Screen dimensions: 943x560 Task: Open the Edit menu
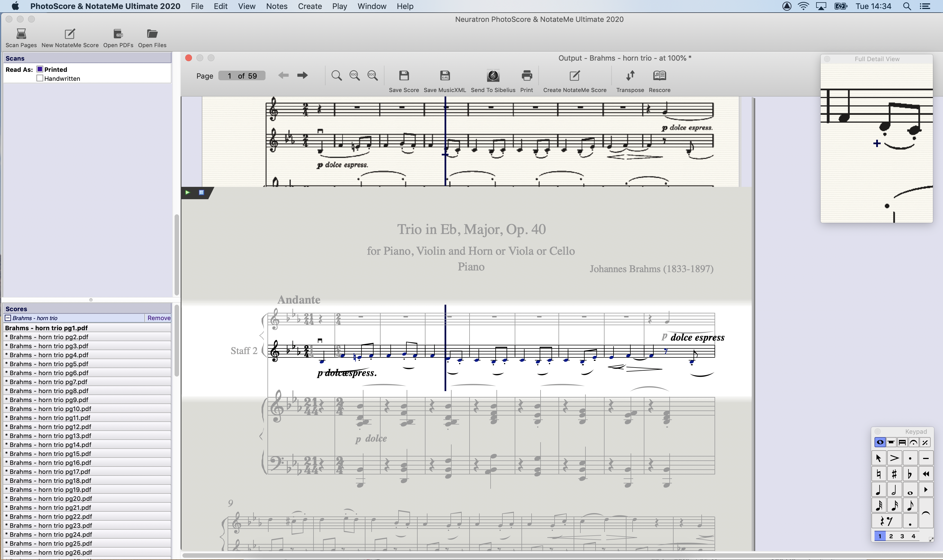coord(221,6)
